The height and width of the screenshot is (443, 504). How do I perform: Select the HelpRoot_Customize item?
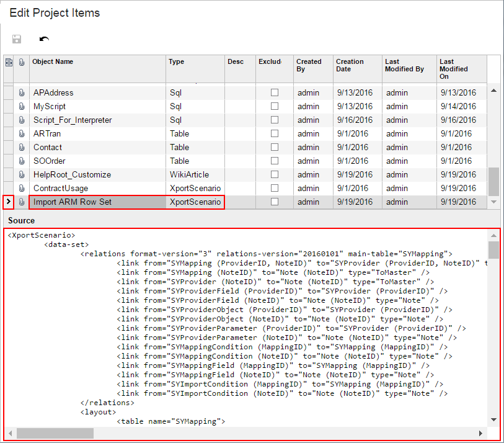72,174
